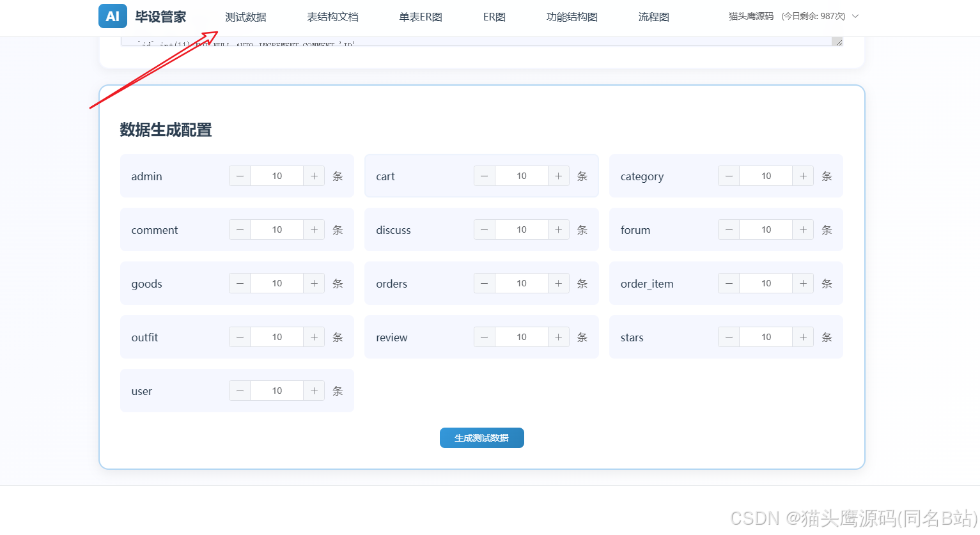Screen dimensions: 980x535
Task: Increase the goods row count
Action: (x=314, y=283)
